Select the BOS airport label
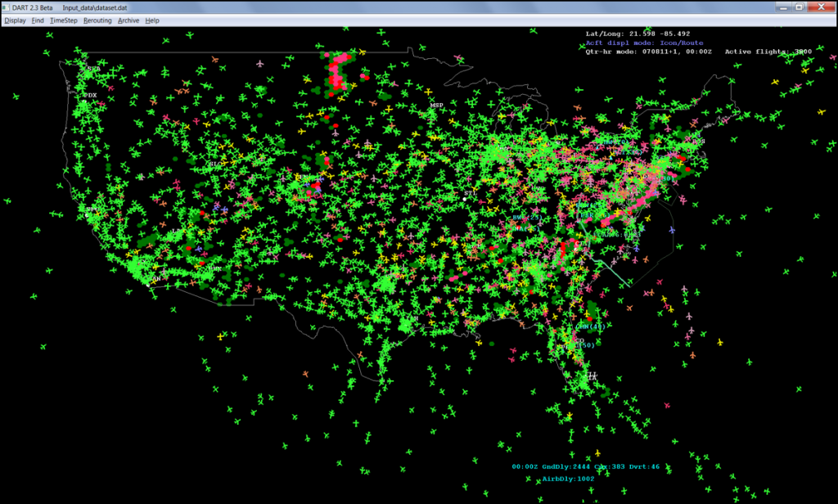The width and height of the screenshot is (838, 504). 698,142
